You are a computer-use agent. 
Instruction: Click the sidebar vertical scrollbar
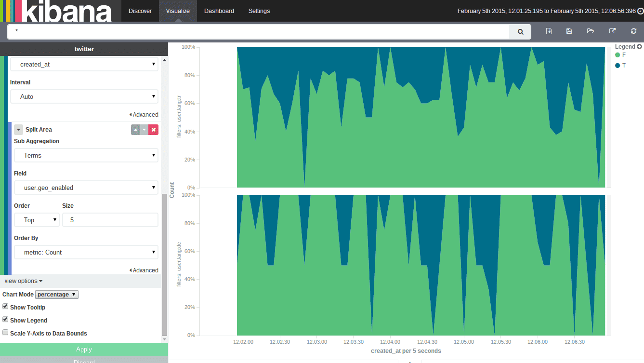(x=164, y=264)
